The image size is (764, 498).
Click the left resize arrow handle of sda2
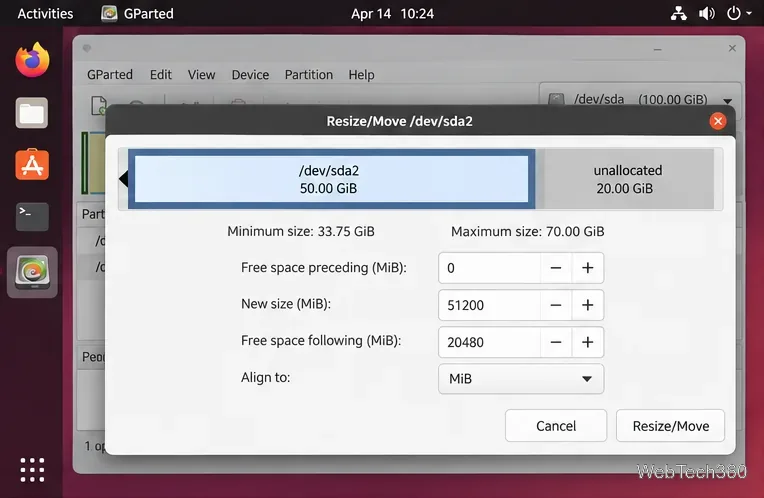click(x=123, y=179)
